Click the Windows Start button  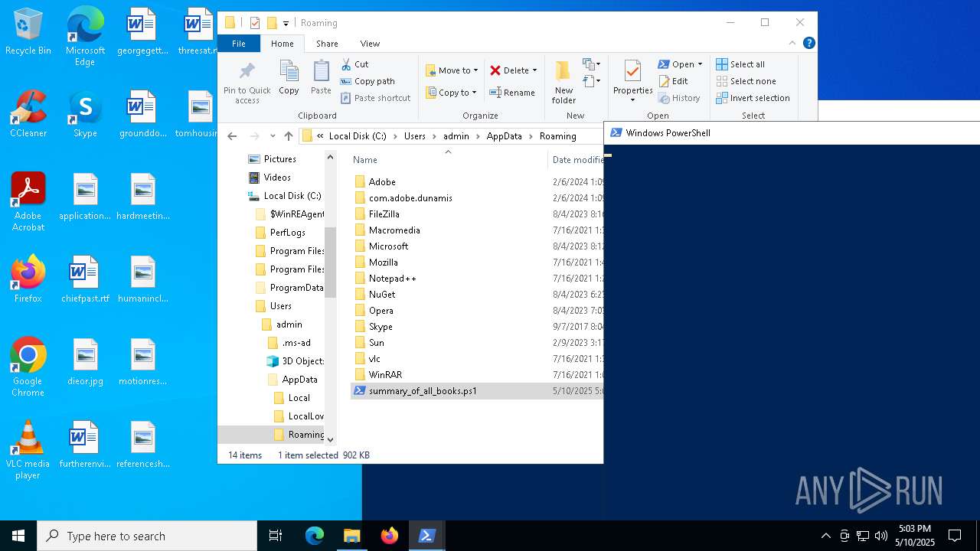pyautogui.click(x=18, y=536)
